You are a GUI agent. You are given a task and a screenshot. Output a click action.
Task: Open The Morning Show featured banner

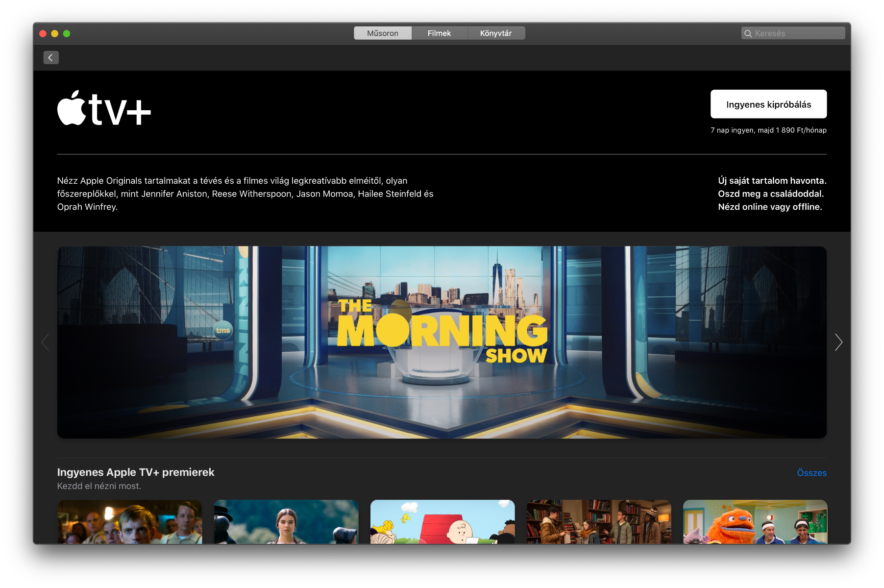pos(442,342)
